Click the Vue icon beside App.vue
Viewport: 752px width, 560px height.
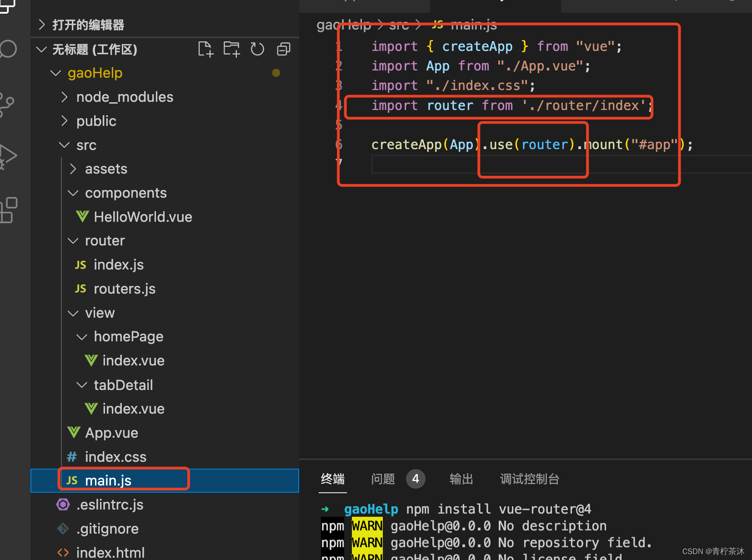73,432
